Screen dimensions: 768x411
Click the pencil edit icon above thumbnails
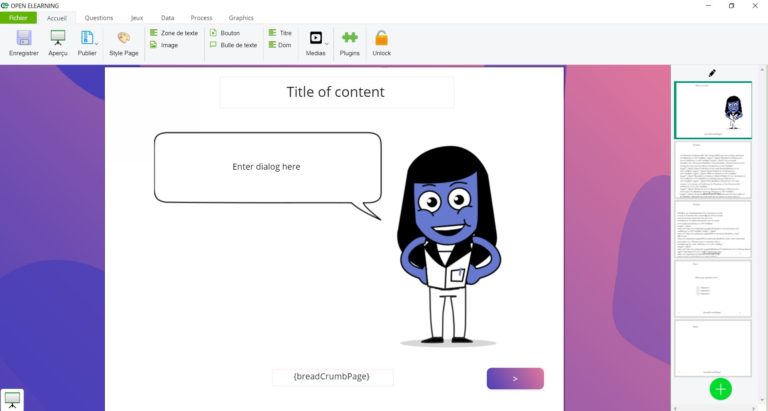click(x=712, y=73)
